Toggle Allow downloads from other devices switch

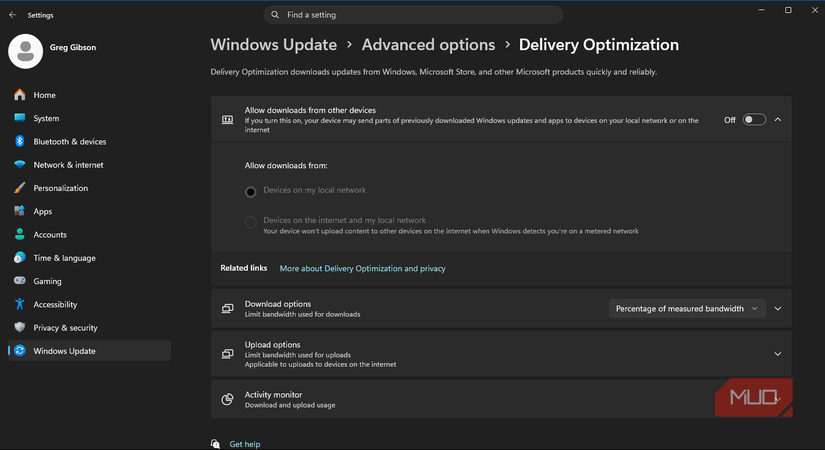[754, 119]
